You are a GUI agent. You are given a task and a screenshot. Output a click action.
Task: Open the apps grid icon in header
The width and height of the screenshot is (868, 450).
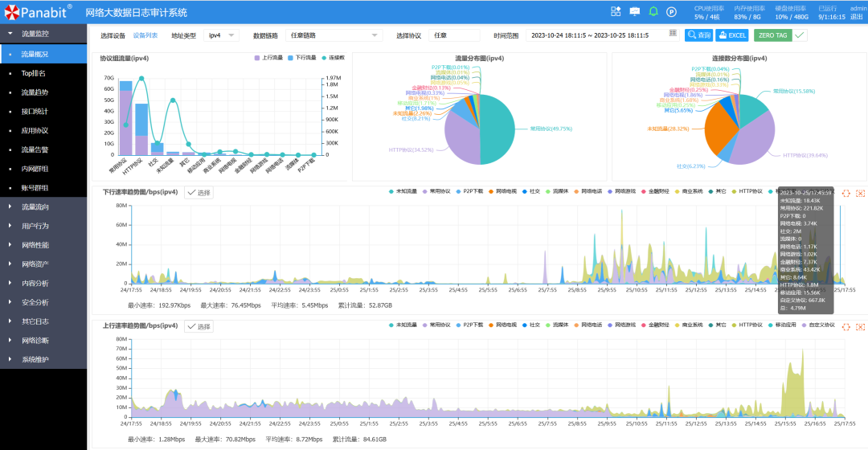616,11
